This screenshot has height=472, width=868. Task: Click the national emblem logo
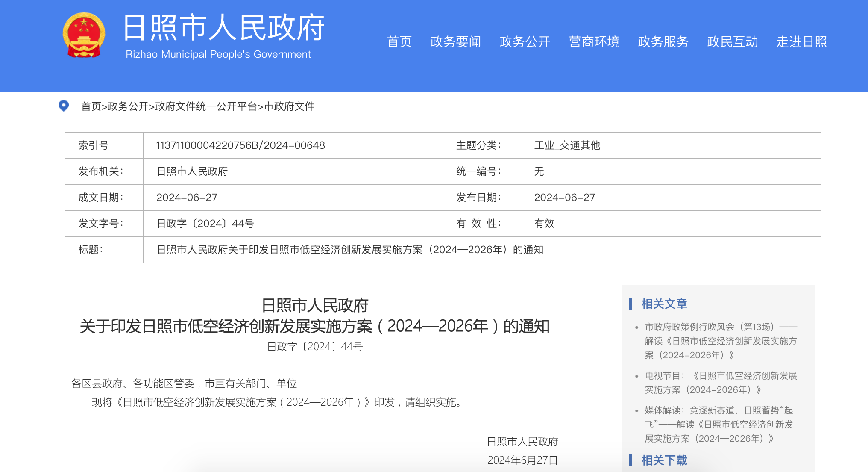84,36
